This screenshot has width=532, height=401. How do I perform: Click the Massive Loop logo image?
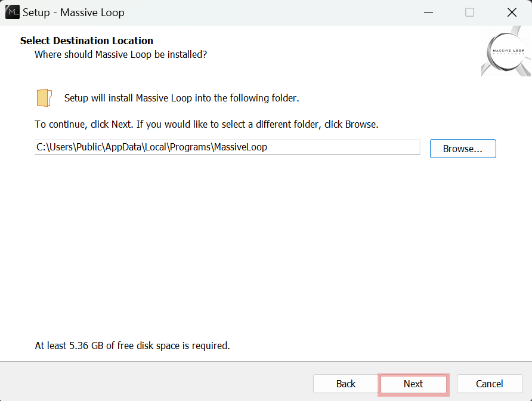coord(506,51)
